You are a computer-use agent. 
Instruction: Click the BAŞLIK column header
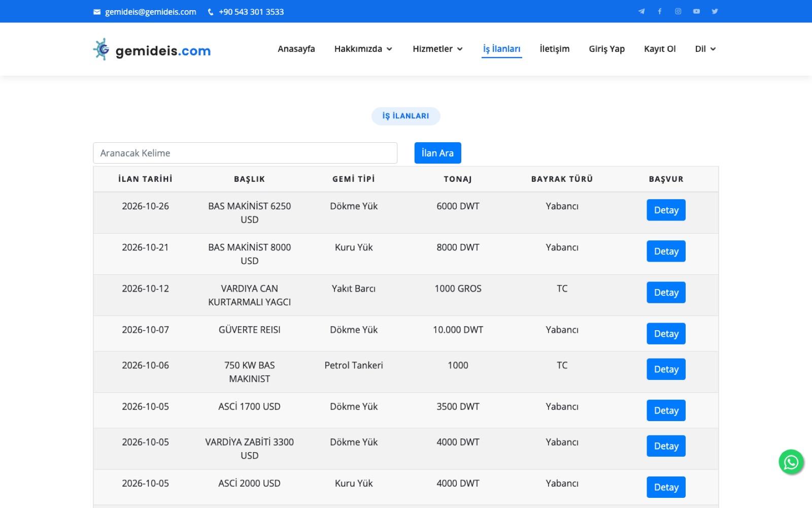coord(249,179)
